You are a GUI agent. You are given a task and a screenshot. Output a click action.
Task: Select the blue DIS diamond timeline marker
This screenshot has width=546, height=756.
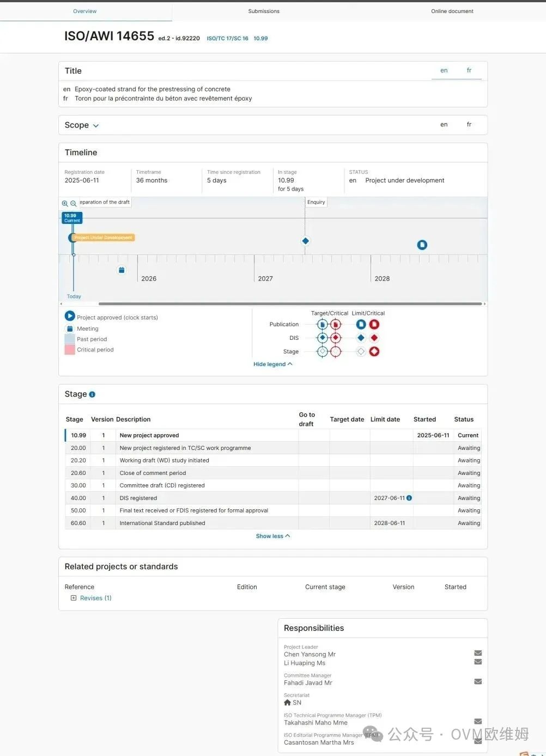pos(306,241)
